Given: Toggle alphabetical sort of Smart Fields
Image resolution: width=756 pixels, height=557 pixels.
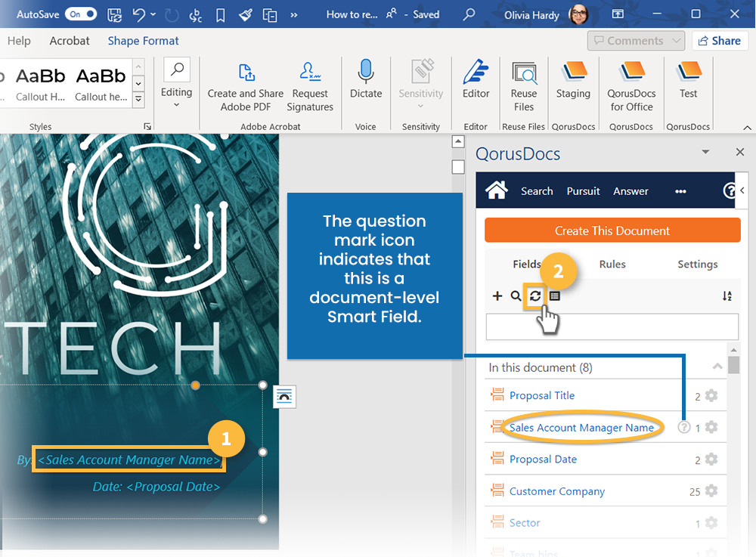Looking at the screenshot, I should 727,296.
